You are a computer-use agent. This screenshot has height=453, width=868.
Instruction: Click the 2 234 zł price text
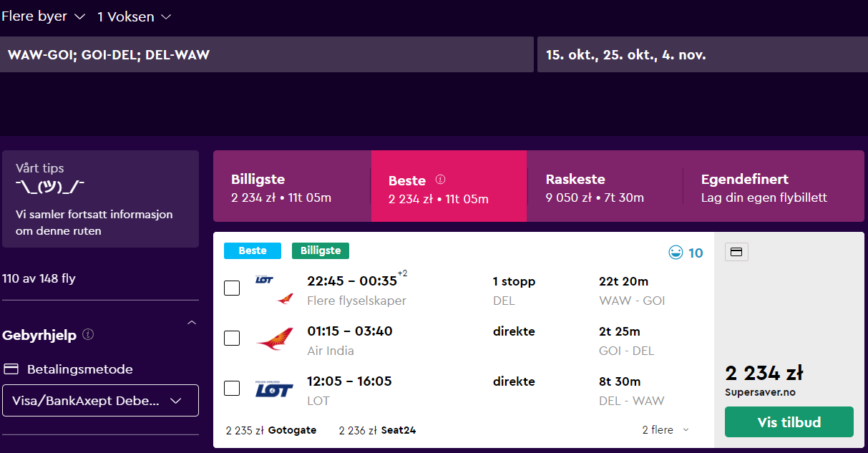point(764,373)
